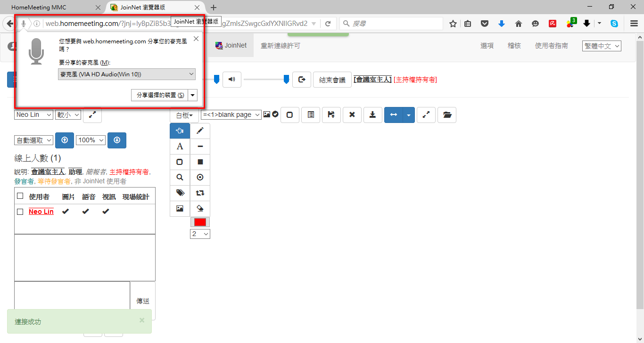Viewport: 644px width, 343px height.
Task: Open the line width 2 dropdown
Action: click(x=200, y=234)
